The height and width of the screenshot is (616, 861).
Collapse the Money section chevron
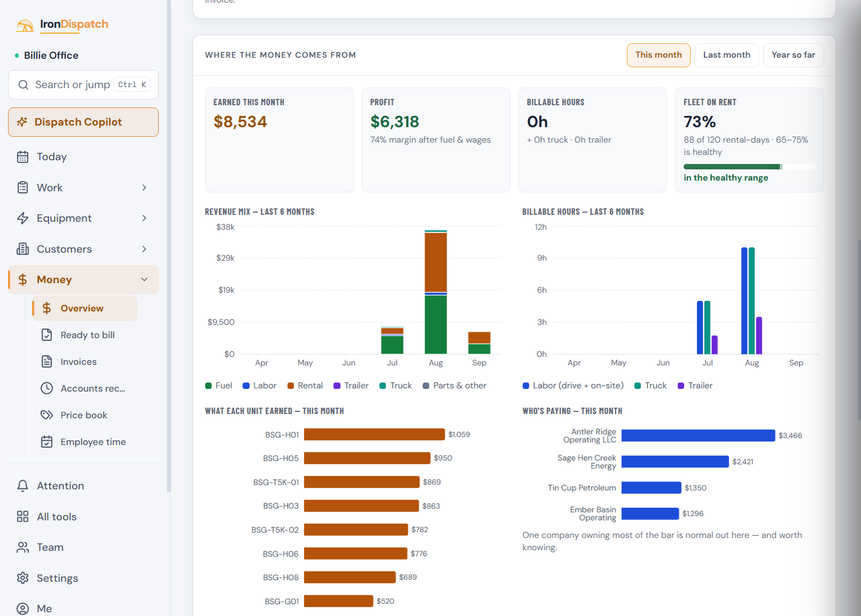coord(144,279)
